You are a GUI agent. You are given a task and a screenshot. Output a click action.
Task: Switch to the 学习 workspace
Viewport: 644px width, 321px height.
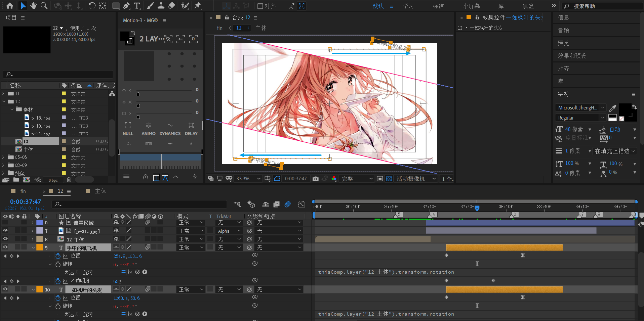[x=408, y=6]
